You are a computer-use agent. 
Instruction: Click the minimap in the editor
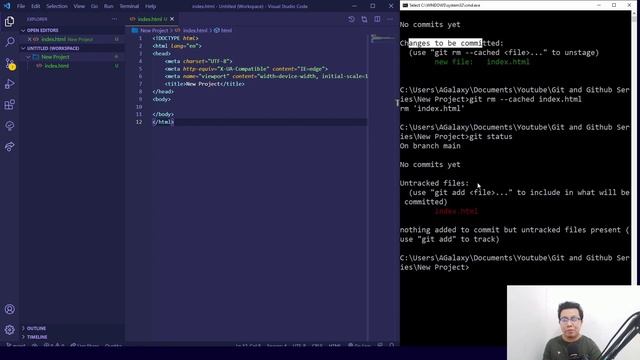(x=383, y=39)
